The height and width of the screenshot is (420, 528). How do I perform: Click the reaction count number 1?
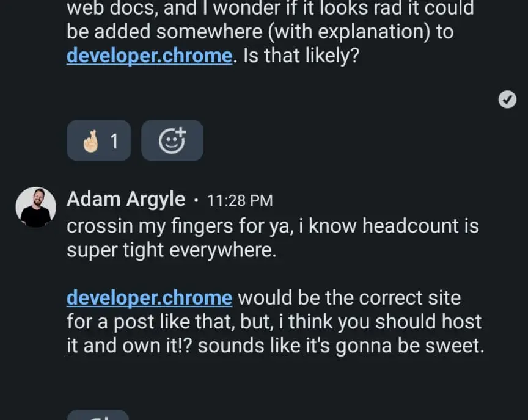tap(114, 141)
